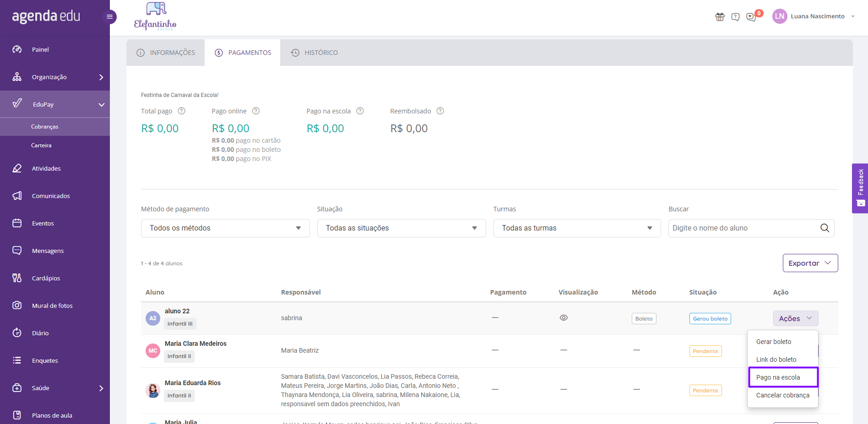Switch to the Histórico tab
This screenshot has width=868, height=424.
coord(315,53)
